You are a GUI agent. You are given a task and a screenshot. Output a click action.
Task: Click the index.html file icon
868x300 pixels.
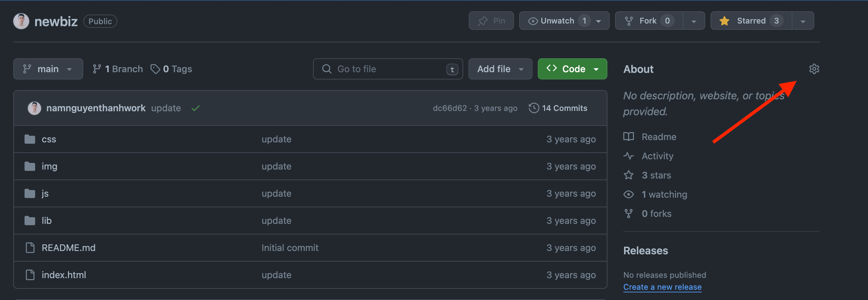(30, 275)
